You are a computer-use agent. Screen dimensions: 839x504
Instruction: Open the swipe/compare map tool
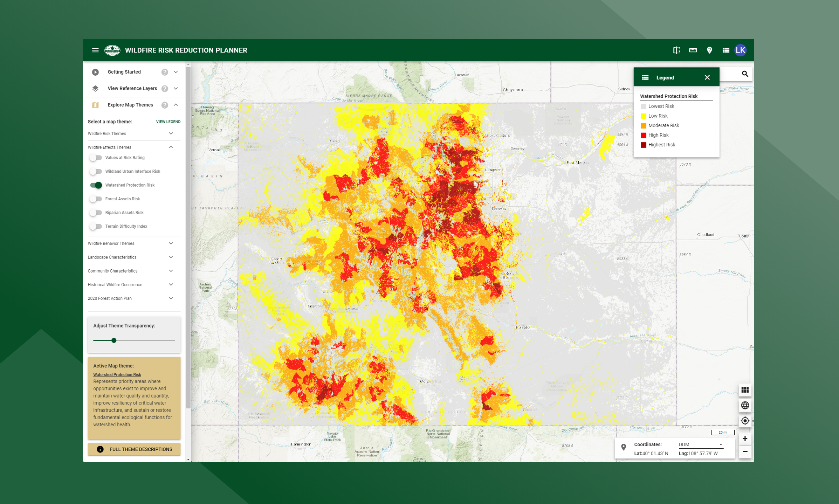click(x=676, y=50)
